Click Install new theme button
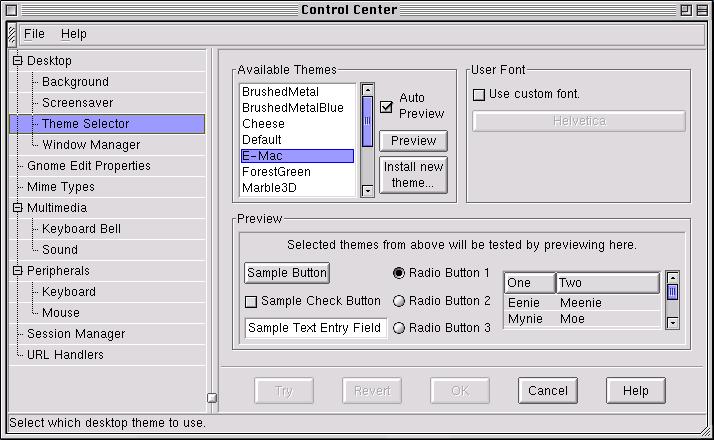Viewport: 714px width, 440px height. point(413,175)
